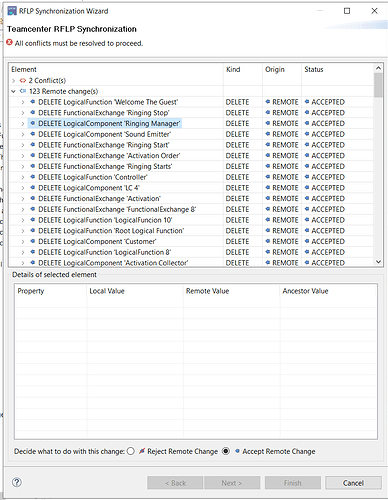Select the Accept Remote Change radio button
The image size is (388, 500).
point(226,451)
